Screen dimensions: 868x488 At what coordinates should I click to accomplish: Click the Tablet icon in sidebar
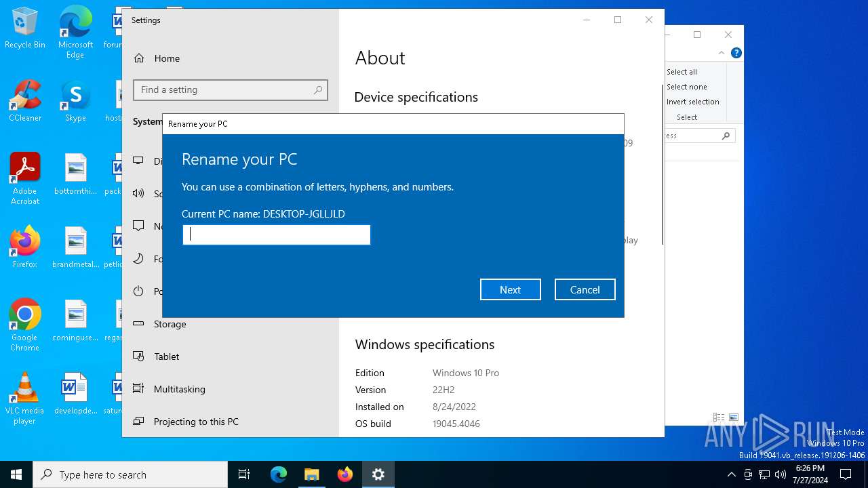138,356
